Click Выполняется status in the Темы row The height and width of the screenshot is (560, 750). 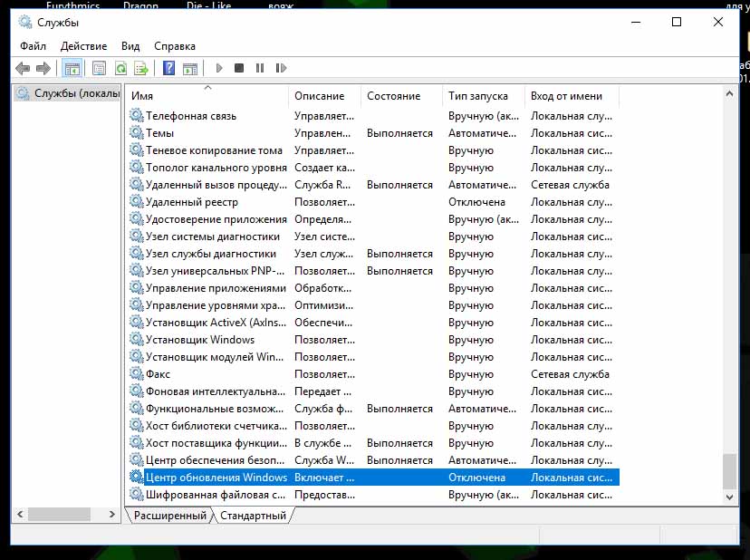399,133
